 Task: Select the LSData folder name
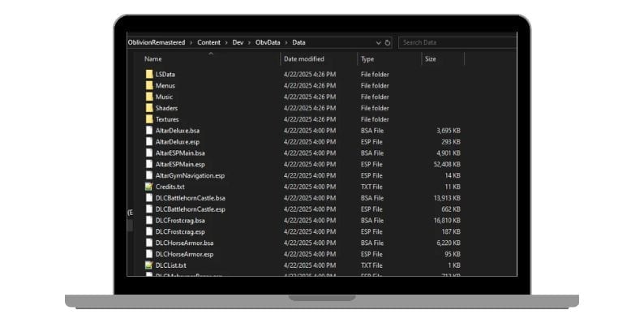point(165,75)
